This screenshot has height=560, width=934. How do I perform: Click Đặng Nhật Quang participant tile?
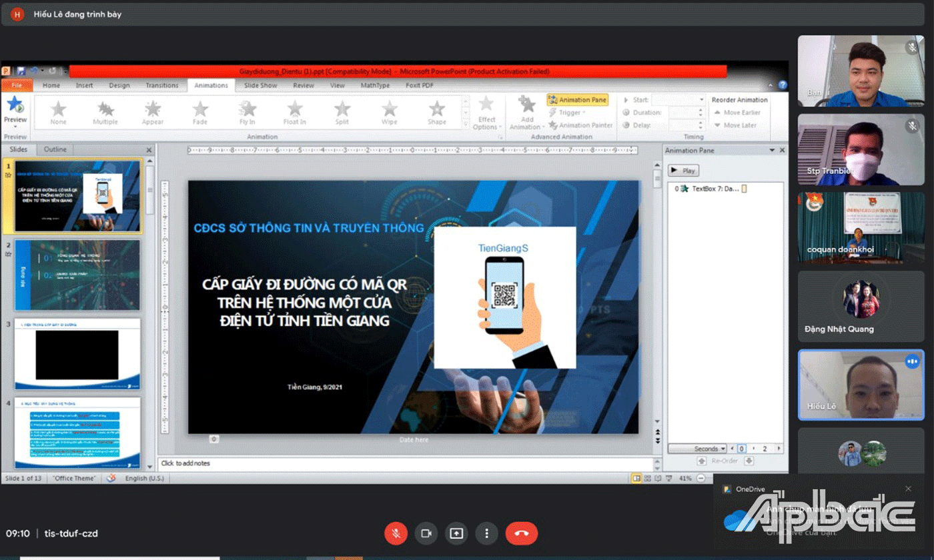point(861,306)
